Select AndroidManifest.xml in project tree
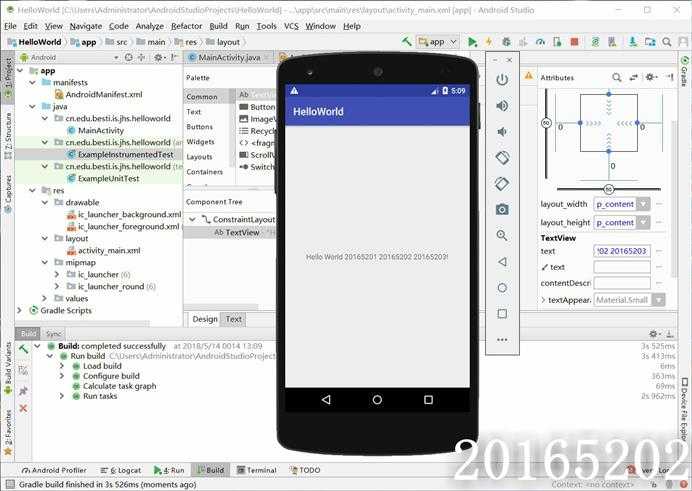Image resolution: width=692 pixels, height=491 pixels. pos(104,94)
